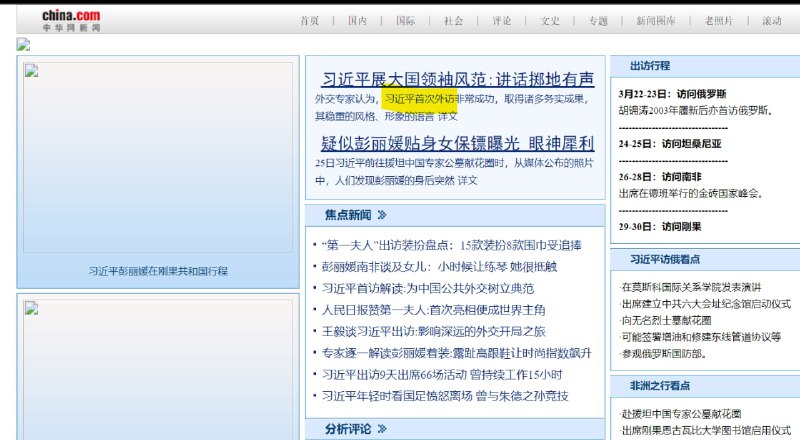Click caption 习近平彭丽媛在刚果共和国行程
Viewport: 800px width, 440px height.
coord(158,271)
